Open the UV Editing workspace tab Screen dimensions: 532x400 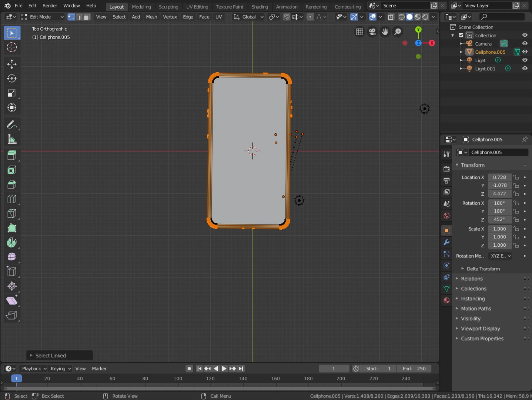click(x=197, y=7)
